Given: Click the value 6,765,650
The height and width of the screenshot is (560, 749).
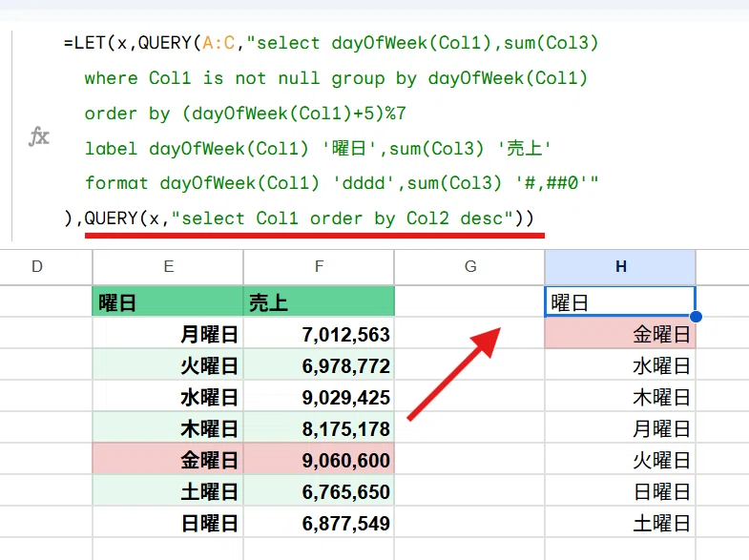Looking at the screenshot, I should click(x=345, y=491).
